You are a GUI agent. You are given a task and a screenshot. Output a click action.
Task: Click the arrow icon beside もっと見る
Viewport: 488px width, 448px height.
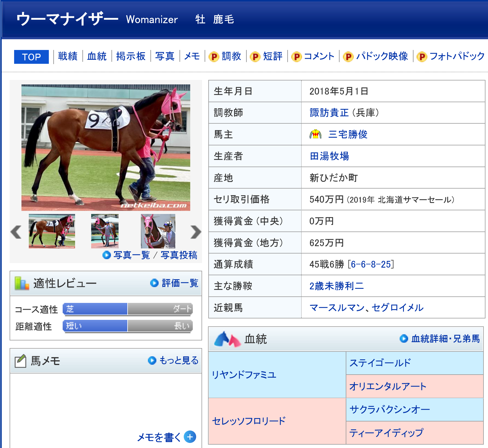(x=152, y=360)
